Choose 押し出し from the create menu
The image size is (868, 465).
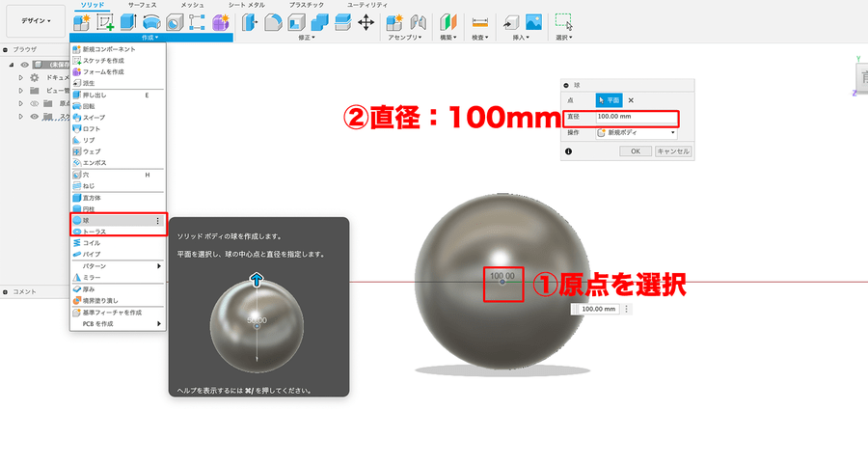click(x=118, y=96)
